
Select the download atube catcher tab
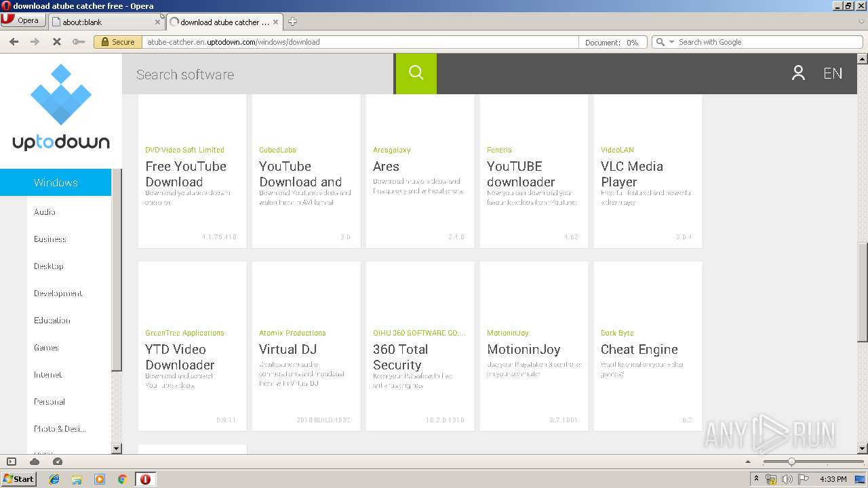[224, 22]
